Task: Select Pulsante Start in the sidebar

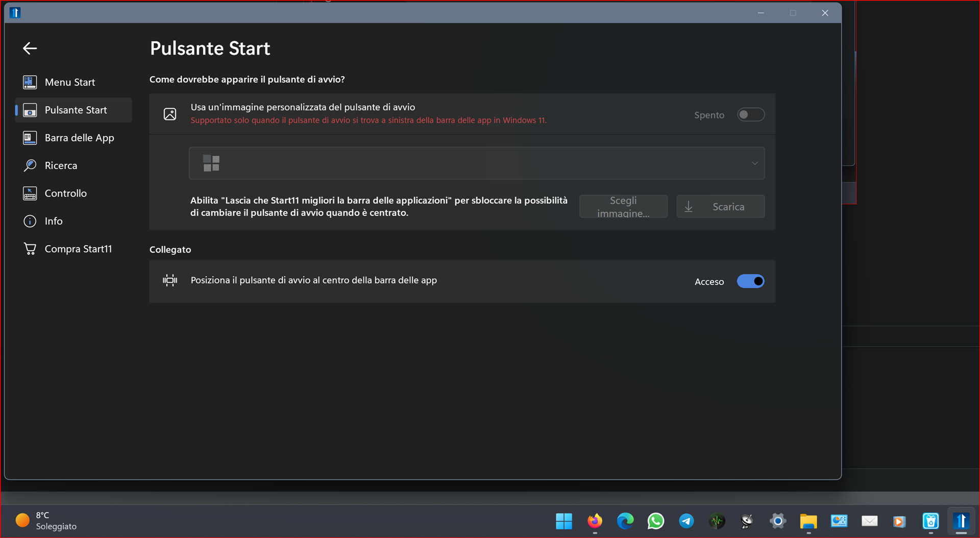Action: click(x=73, y=110)
